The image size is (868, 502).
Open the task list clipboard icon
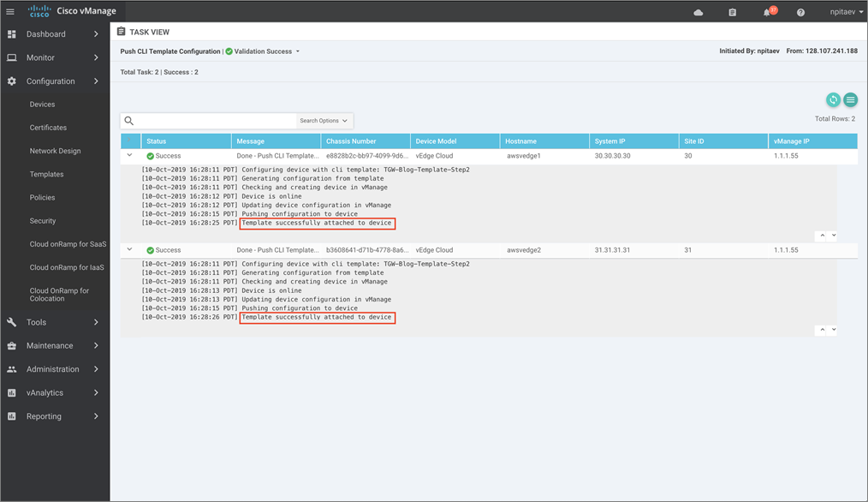coord(733,12)
